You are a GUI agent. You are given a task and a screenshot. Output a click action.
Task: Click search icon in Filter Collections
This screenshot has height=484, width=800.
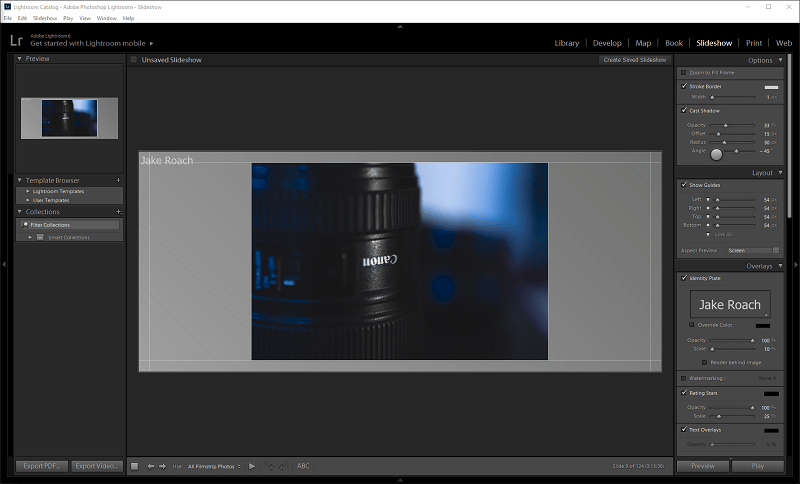[x=25, y=225]
